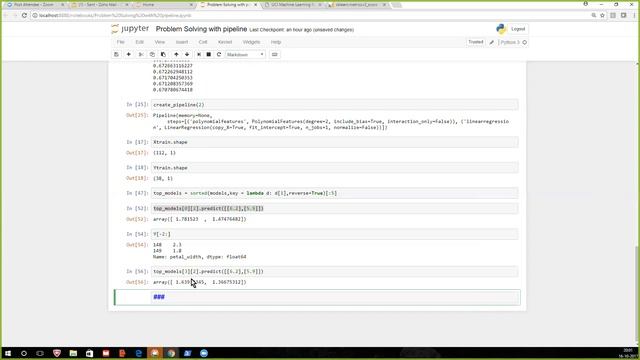Viewport: 640px width, 360px height.
Task: Launch Edge browser from taskbar
Action: click(138, 353)
